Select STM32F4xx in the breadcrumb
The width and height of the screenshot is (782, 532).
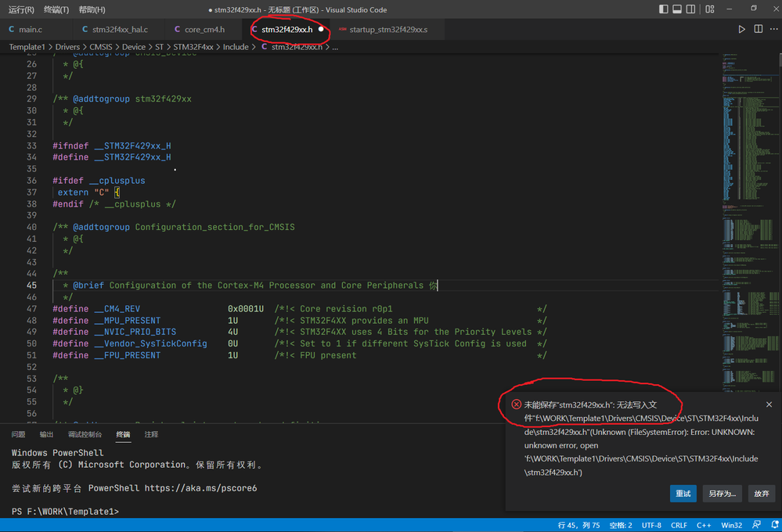(x=193, y=47)
